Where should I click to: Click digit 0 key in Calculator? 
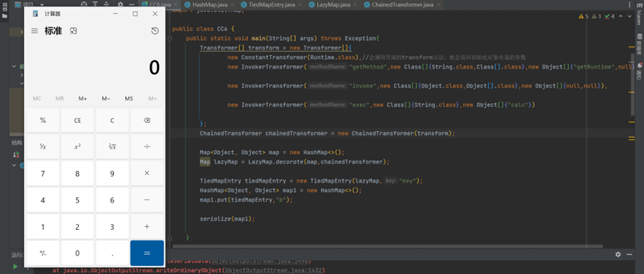77,253
